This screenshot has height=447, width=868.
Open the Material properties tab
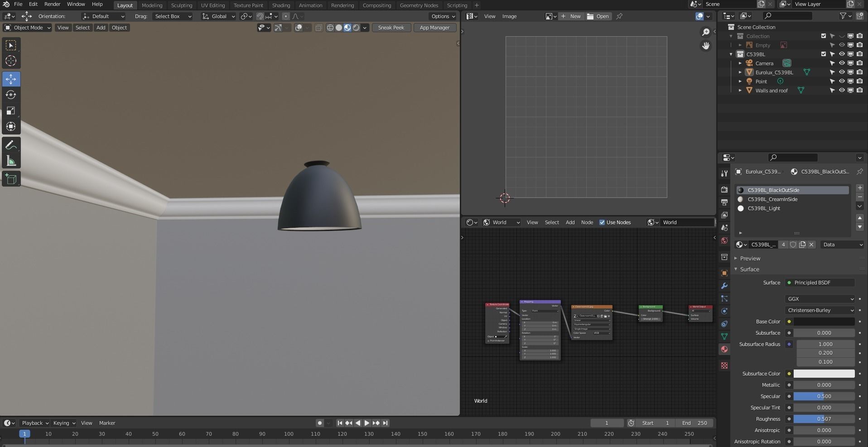[x=724, y=349]
